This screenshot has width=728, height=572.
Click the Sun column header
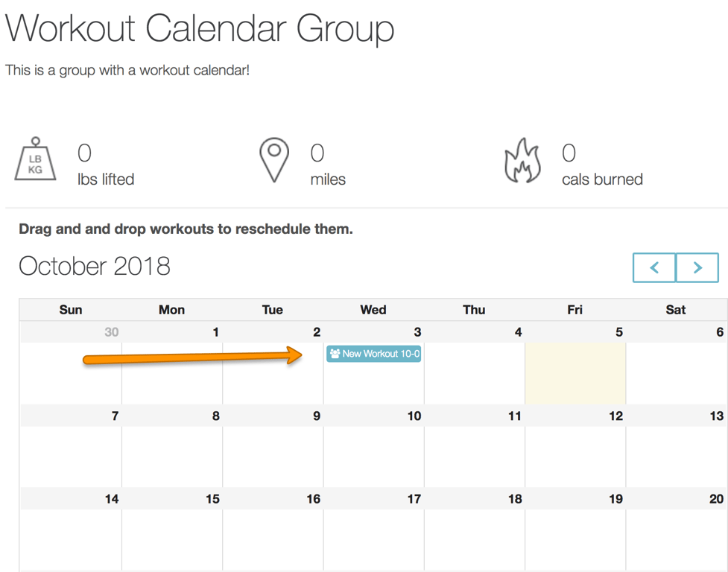(71, 310)
